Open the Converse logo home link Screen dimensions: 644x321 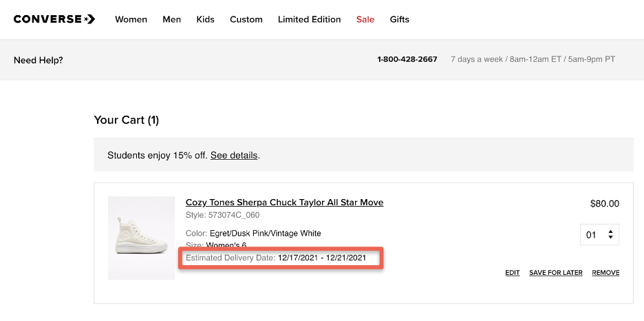click(54, 19)
